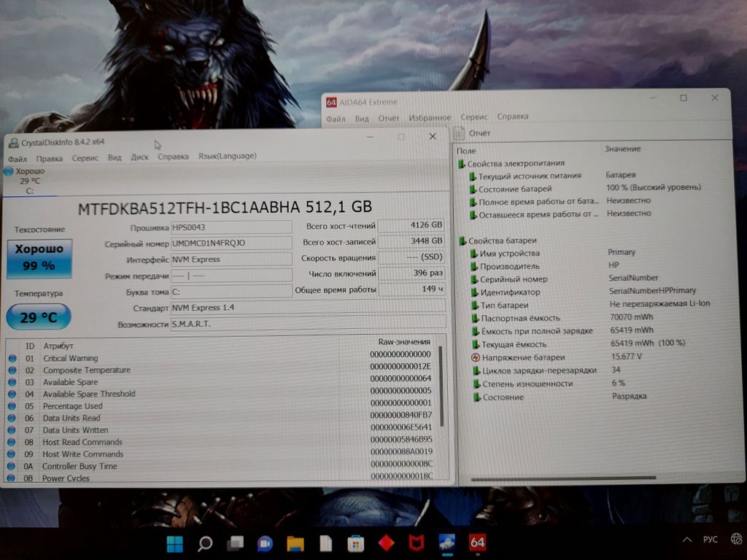Open the Диск menu in CrystalDiskInfo
747x560 pixels.
point(139,157)
